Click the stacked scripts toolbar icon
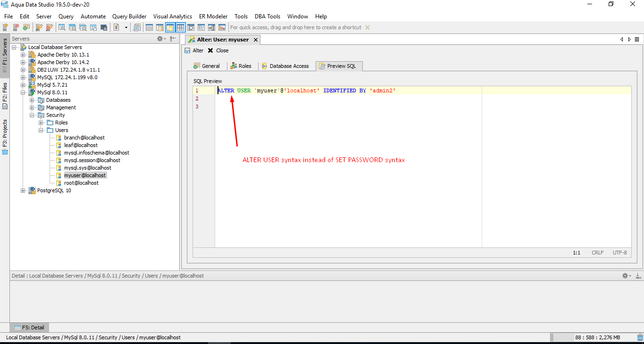644x344 pixels. 137,27
